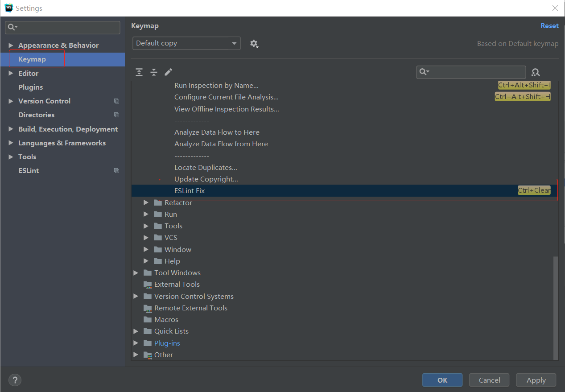Open the help question mark icon
The image size is (565, 392).
coord(15,380)
